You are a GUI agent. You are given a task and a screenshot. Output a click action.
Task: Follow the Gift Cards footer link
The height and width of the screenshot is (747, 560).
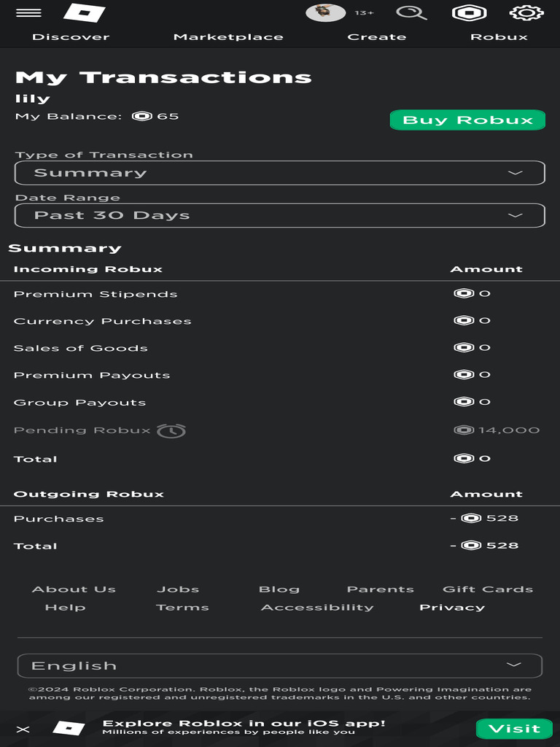488,589
